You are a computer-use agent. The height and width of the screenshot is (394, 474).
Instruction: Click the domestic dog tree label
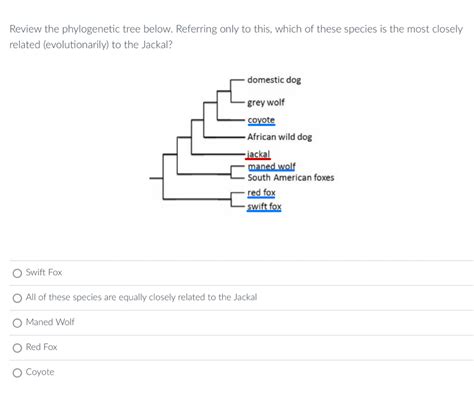274,80
